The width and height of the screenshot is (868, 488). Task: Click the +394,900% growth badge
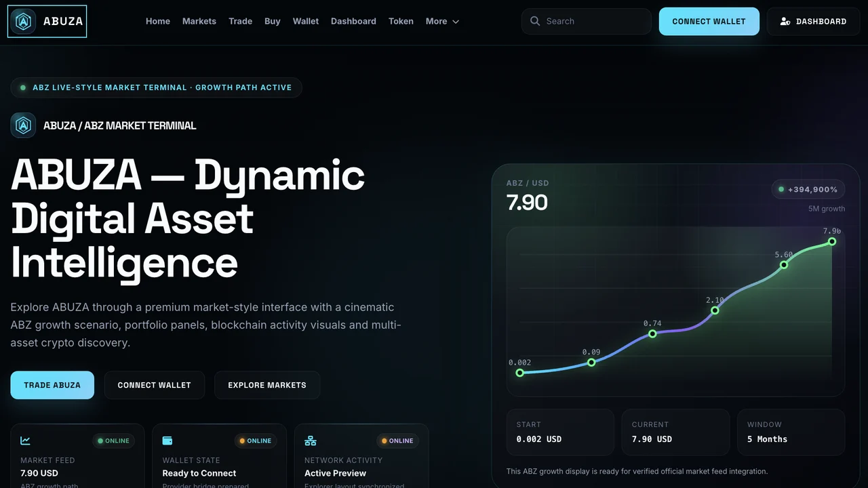point(808,190)
